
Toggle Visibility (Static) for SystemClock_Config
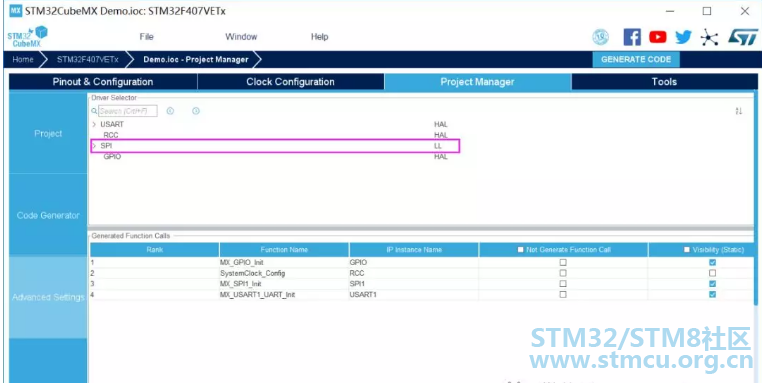pos(712,273)
